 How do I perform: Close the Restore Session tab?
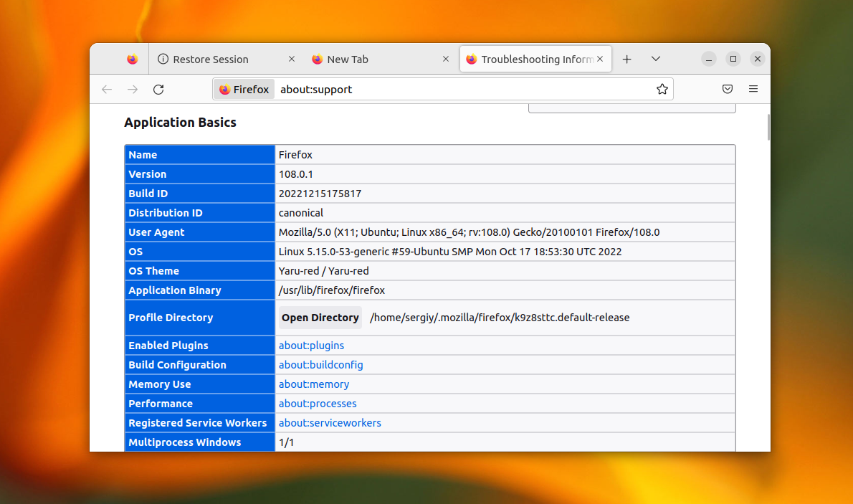[291, 60]
